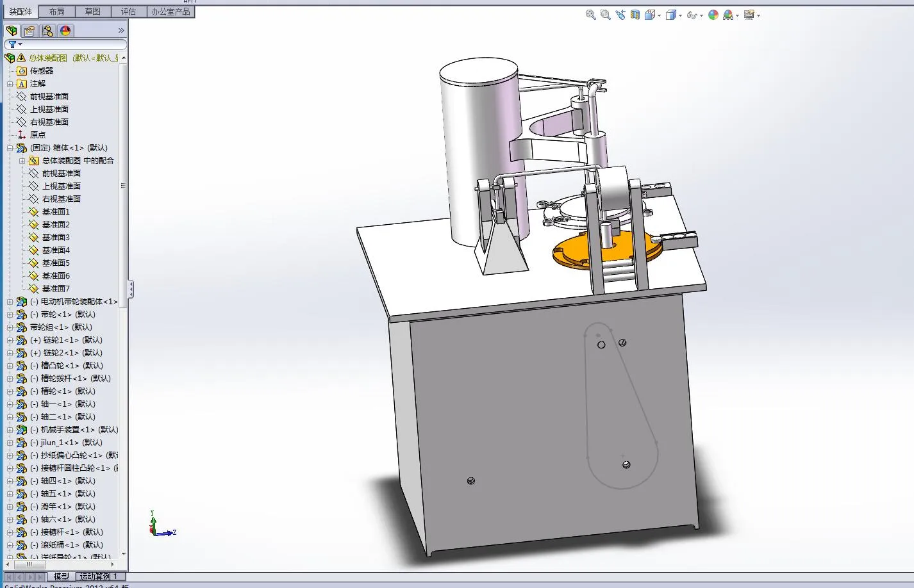The width and height of the screenshot is (914, 588).
Task: Select the top-level 前视基准面 plane
Action: [x=49, y=96]
